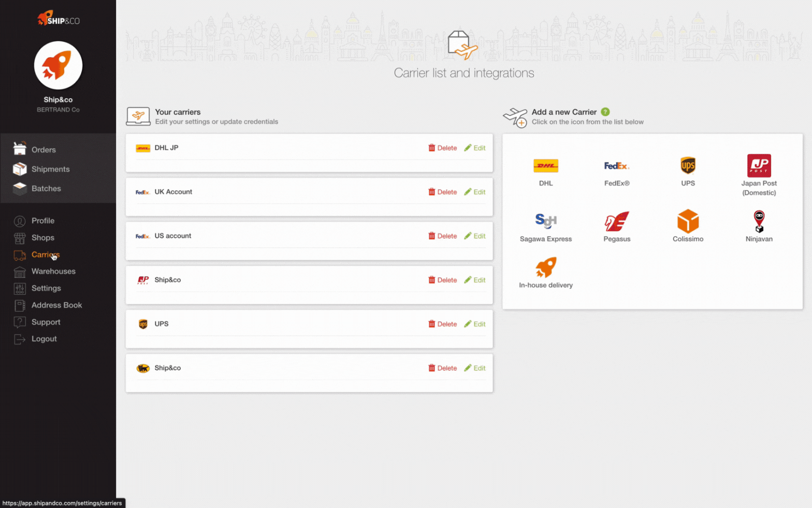Select Carriers in the sidebar
The width and height of the screenshot is (812, 508).
[x=45, y=254]
